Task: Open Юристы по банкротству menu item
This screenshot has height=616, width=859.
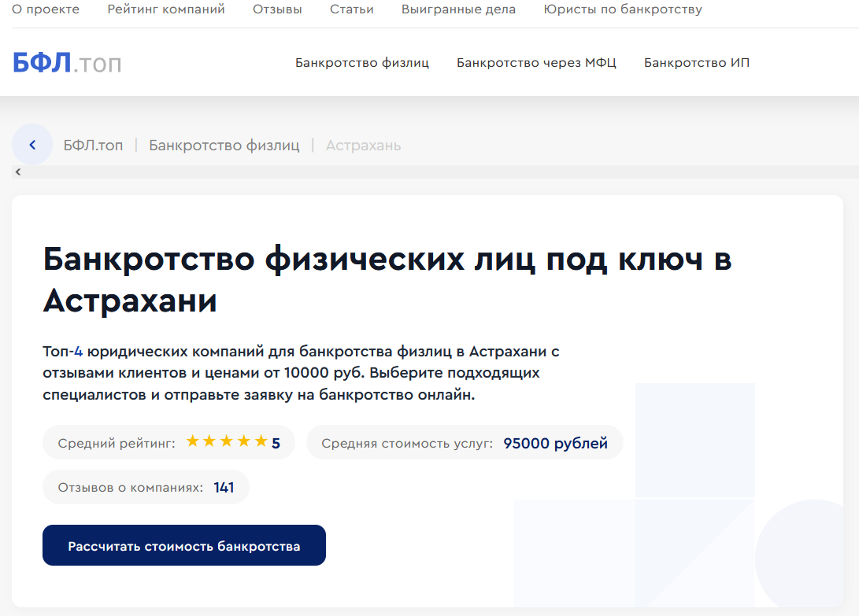Action: click(623, 9)
